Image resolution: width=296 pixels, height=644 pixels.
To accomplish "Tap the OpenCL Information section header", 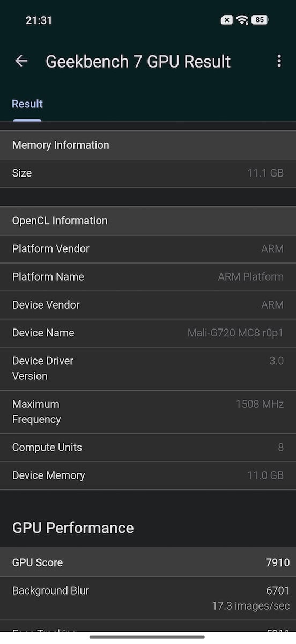I will pos(148,221).
